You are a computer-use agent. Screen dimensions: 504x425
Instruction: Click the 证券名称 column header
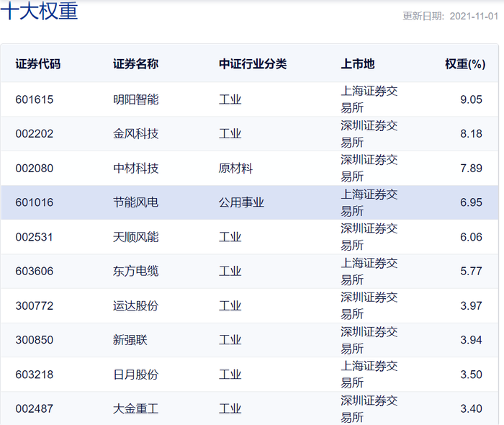(x=135, y=63)
